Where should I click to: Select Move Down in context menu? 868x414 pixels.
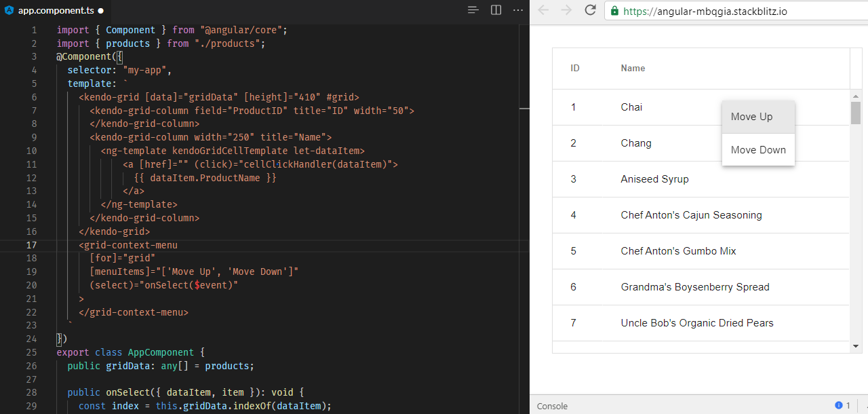point(757,150)
